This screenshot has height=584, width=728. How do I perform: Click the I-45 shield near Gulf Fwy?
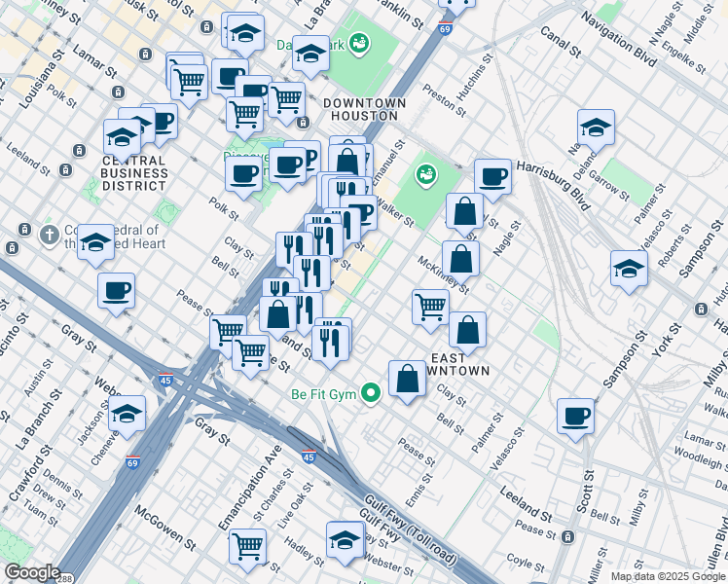click(309, 456)
